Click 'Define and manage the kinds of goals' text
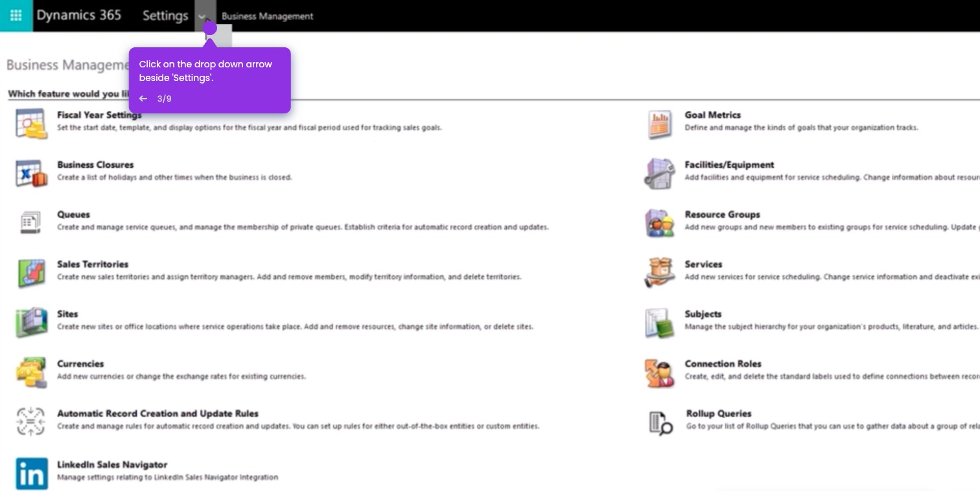The height and width of the screenshot is (491, 980). click(801, 128)
